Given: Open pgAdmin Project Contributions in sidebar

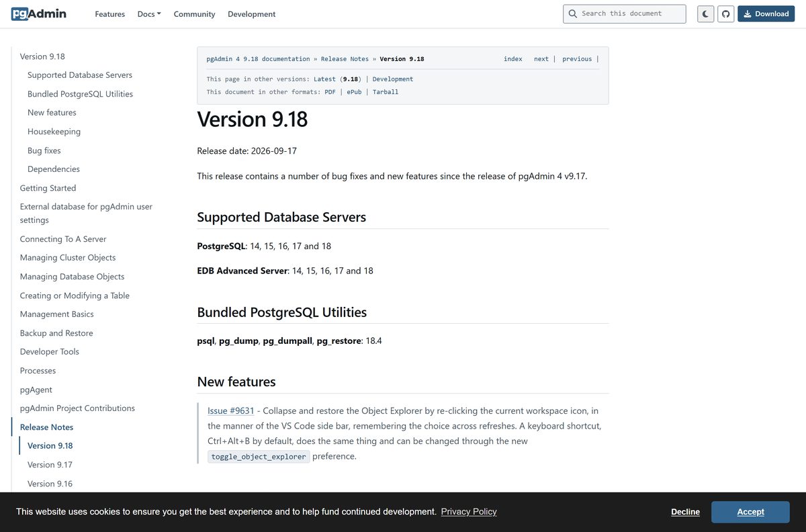Looking at the screenshot, I should click(77, 408).
